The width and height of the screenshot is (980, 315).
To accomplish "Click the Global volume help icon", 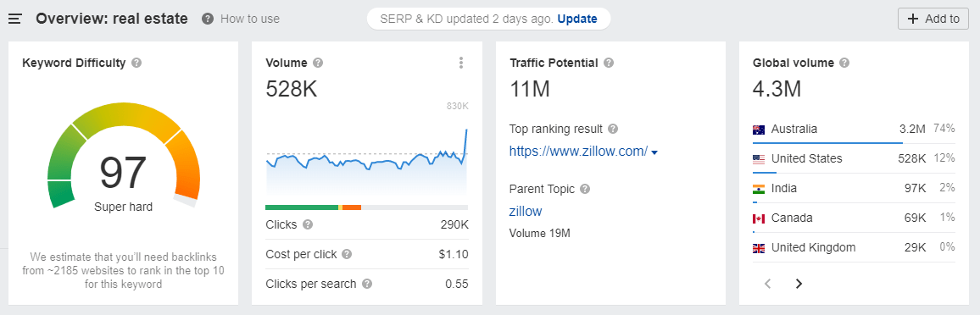I will (x=844, y=63).
